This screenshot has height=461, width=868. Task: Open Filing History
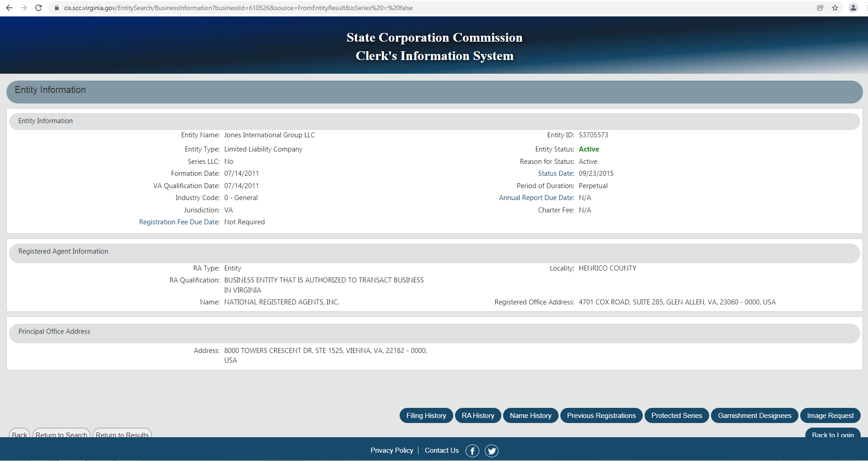point(426,416)
